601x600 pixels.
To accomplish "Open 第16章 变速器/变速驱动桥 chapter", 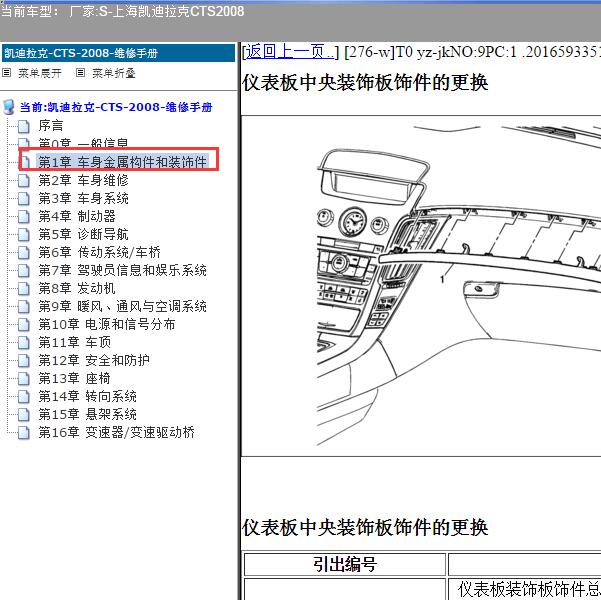I will tap(116, 432).
